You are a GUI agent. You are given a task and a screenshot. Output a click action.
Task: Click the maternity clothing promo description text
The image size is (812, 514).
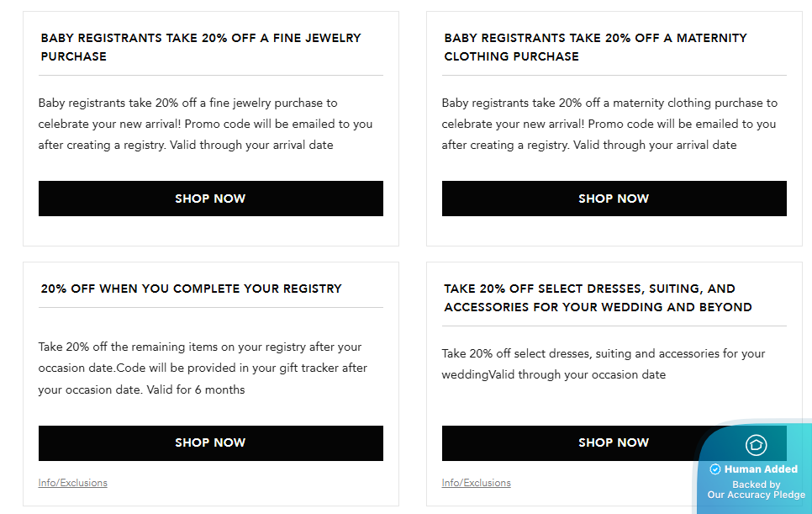coord(609,124)
